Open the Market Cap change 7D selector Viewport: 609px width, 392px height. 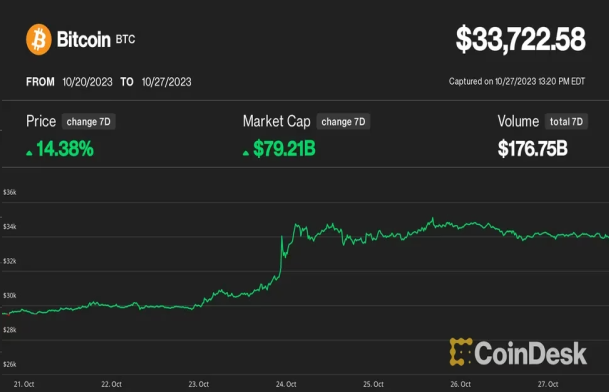coord(343,122)
